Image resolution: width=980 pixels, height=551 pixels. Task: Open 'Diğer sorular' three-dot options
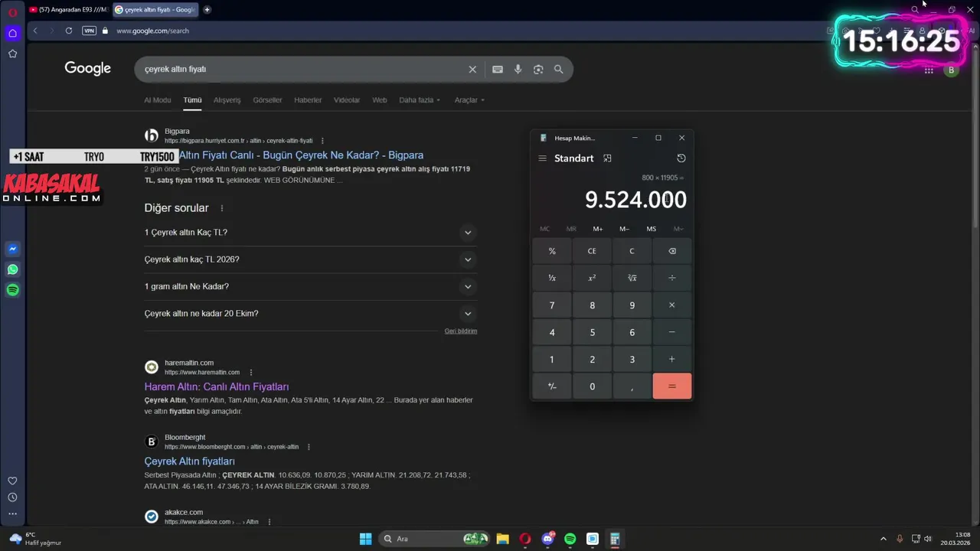pos(222,208)
